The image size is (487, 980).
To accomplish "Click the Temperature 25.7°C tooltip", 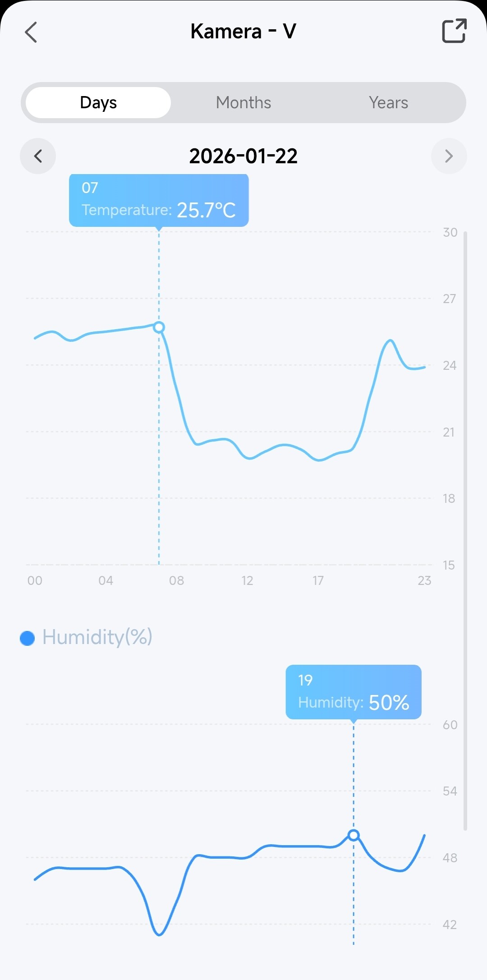I will click(159, 200).
